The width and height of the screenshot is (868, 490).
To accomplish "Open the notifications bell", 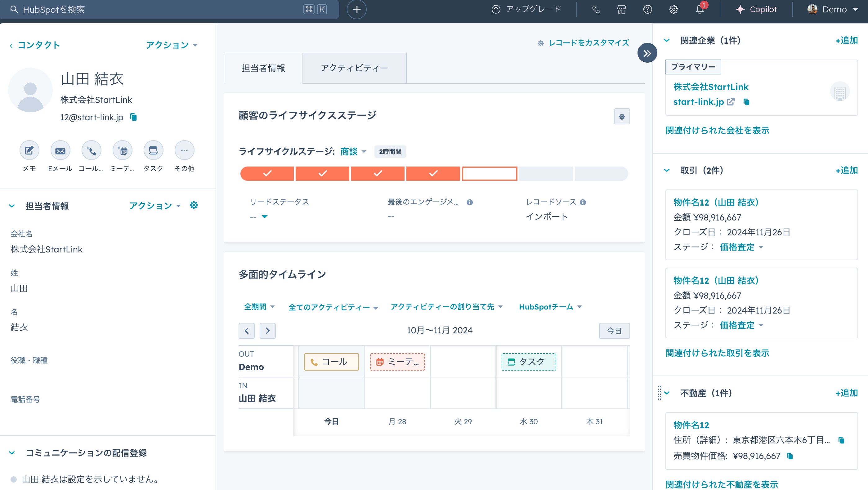I will tap(700, 9).
